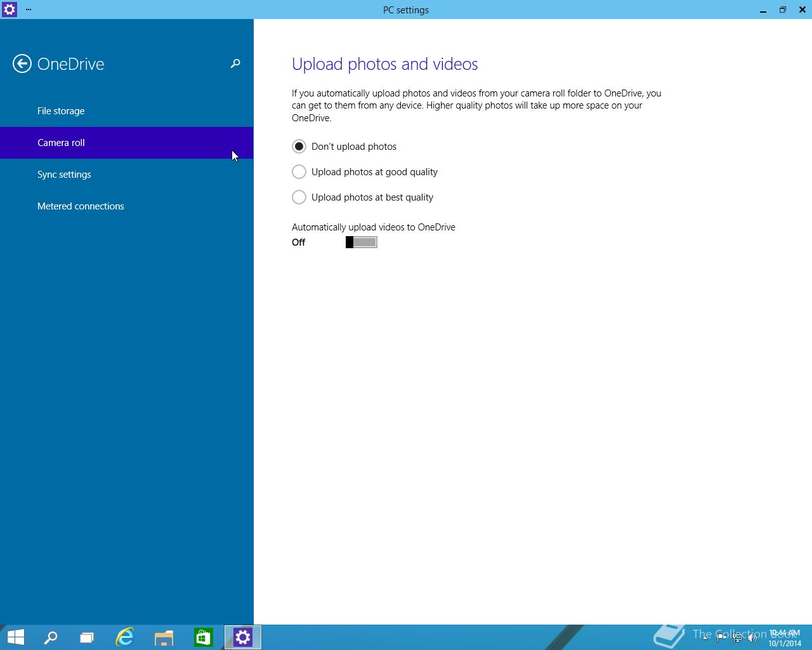812x650 pixels.
Task: Click the PC settings gear in title bar
Action: pyautogui.click(x=10, y=10)
